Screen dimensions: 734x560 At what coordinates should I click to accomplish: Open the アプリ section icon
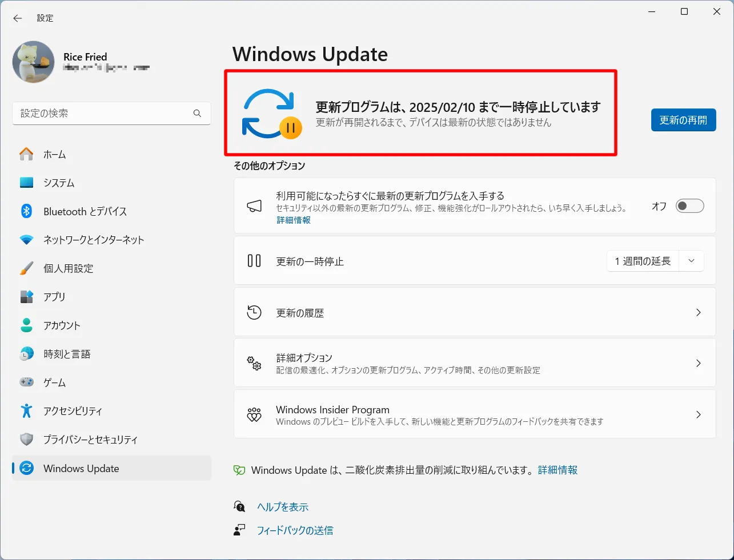point(26,297)
